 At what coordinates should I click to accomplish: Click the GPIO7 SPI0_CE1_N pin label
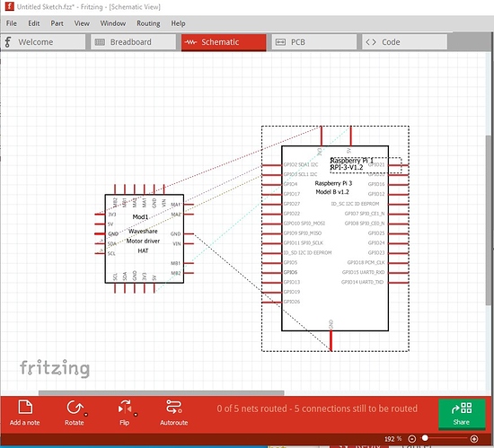point(365,214)
